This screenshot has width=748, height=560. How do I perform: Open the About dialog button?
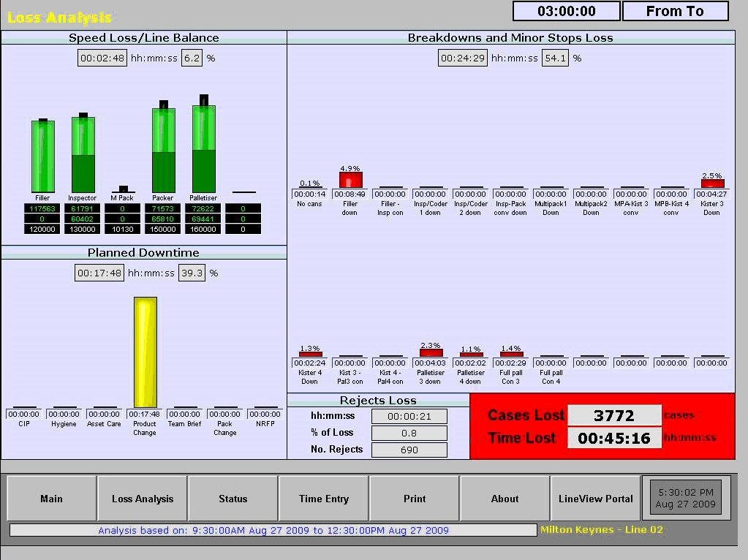point(505,499)
